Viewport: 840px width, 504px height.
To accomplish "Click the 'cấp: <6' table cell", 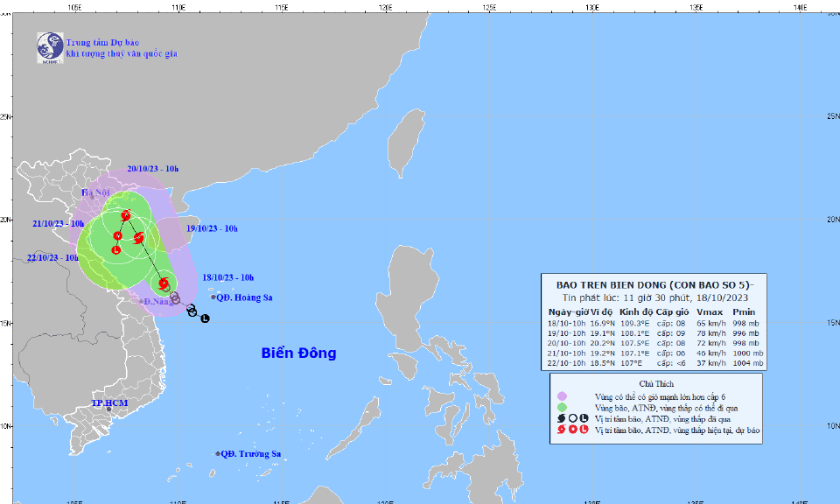I will (x=671, y=363).
